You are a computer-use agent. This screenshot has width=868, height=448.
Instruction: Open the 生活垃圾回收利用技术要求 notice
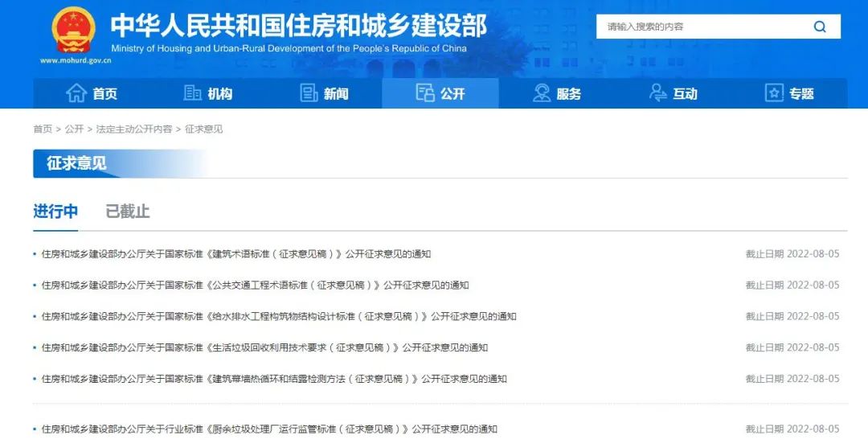point(264,348)
